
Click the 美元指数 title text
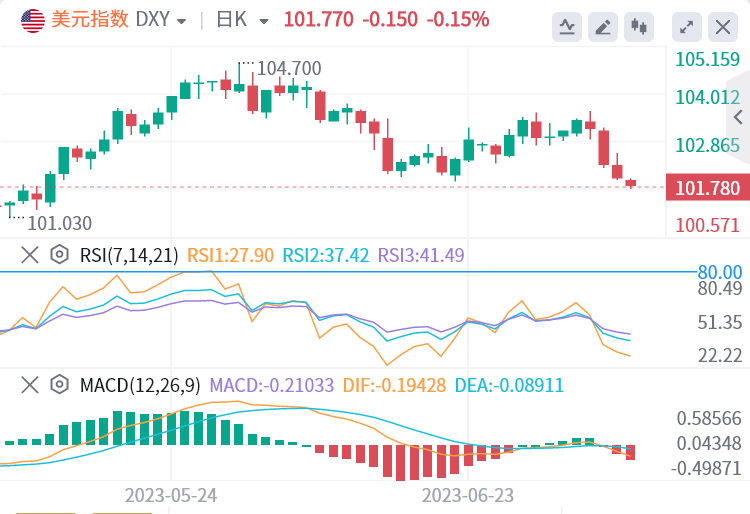pos(90,20)
